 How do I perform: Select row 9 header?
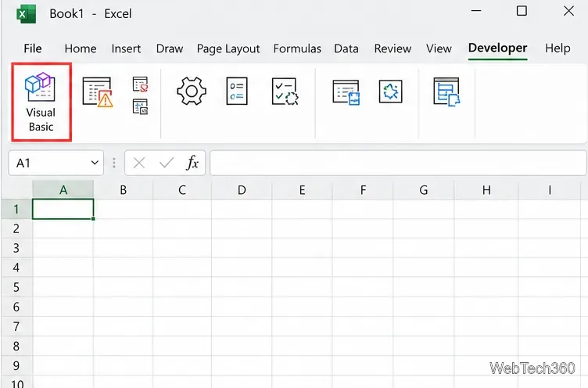16,365
